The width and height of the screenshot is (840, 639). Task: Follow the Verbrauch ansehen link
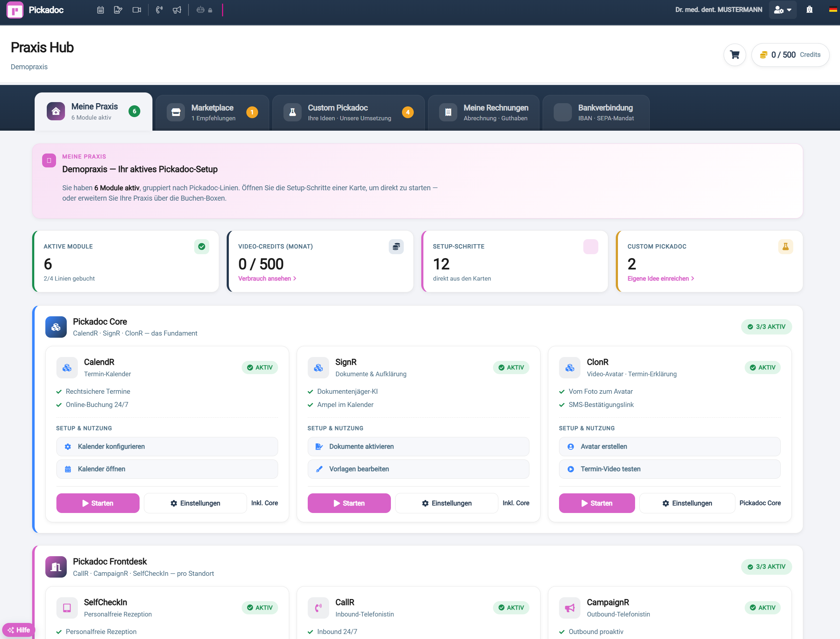coord(267,278)
